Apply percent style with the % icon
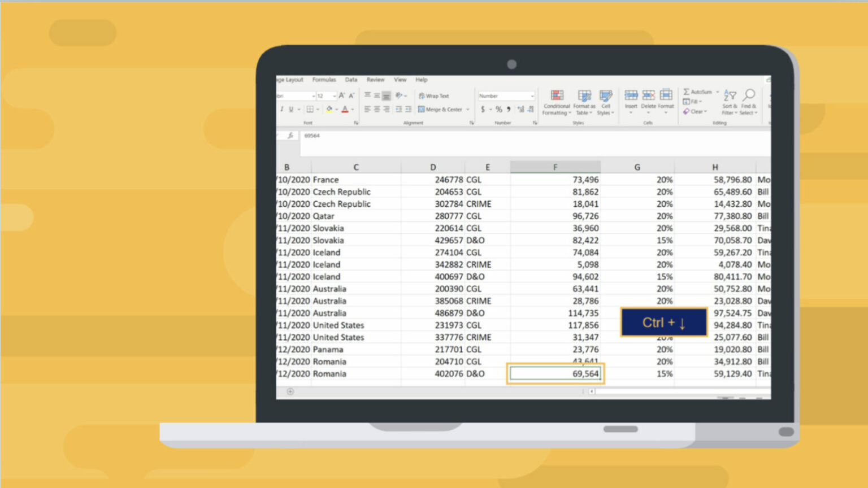 tap(498, 110)
